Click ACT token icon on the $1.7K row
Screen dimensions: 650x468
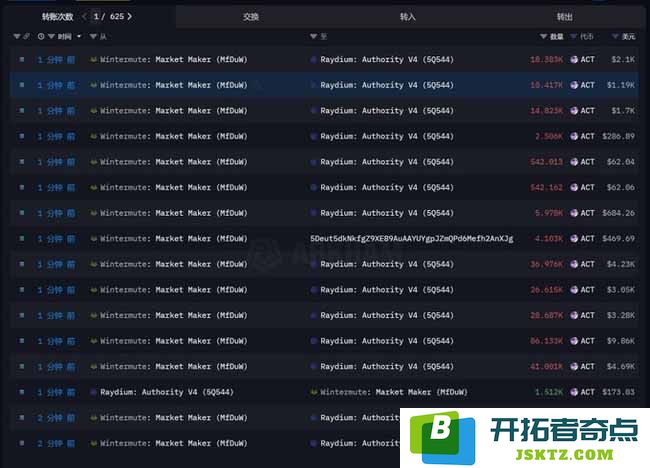pos(574,111)
